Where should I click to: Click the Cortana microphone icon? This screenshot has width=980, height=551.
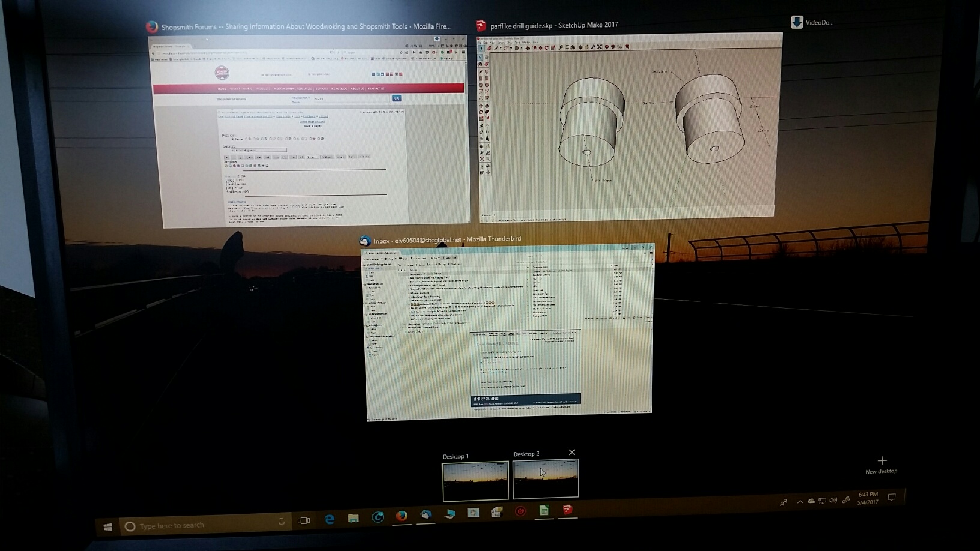(x=281, y=522)
